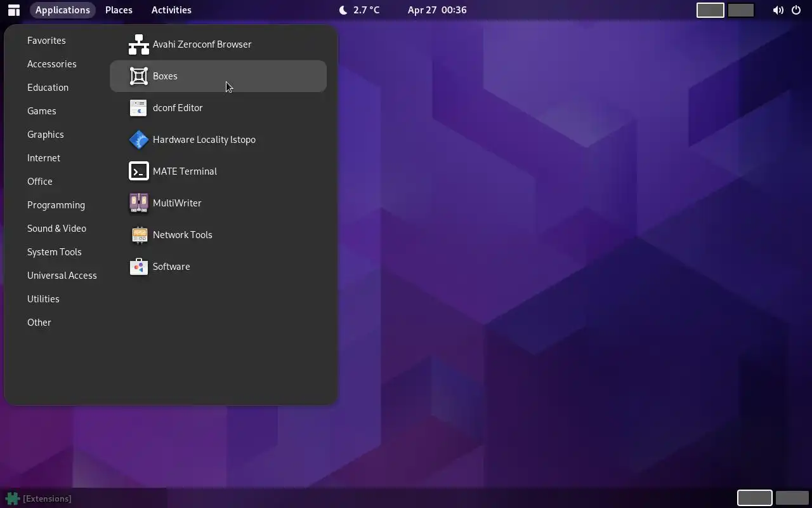This screenshot has height=508, width=812.
Task: Select the Graphics category
Action: click(46, 135)
